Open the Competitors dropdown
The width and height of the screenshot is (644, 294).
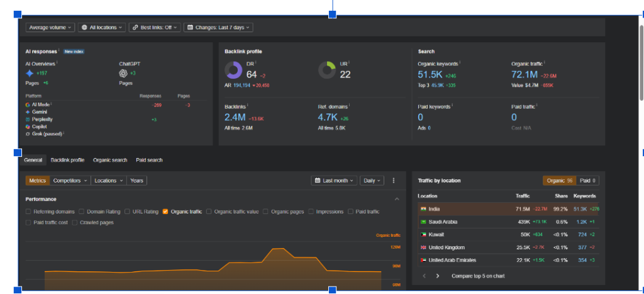70,181
